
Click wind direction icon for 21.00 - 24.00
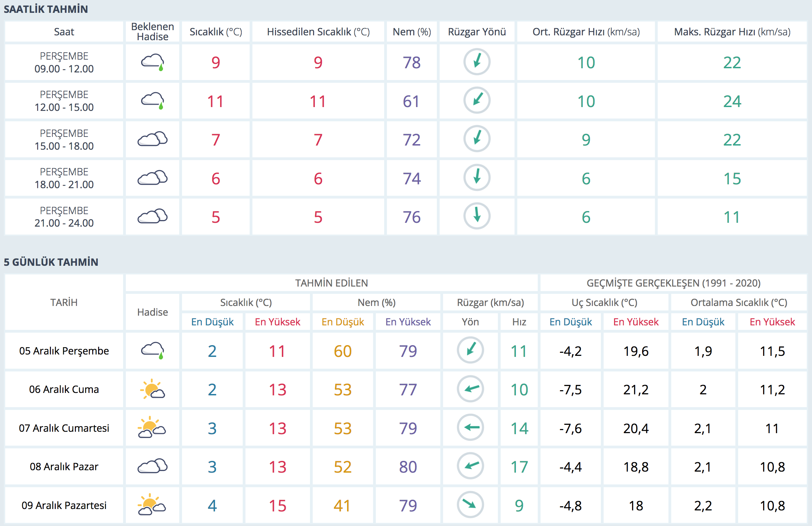click(x=477, y=216)
